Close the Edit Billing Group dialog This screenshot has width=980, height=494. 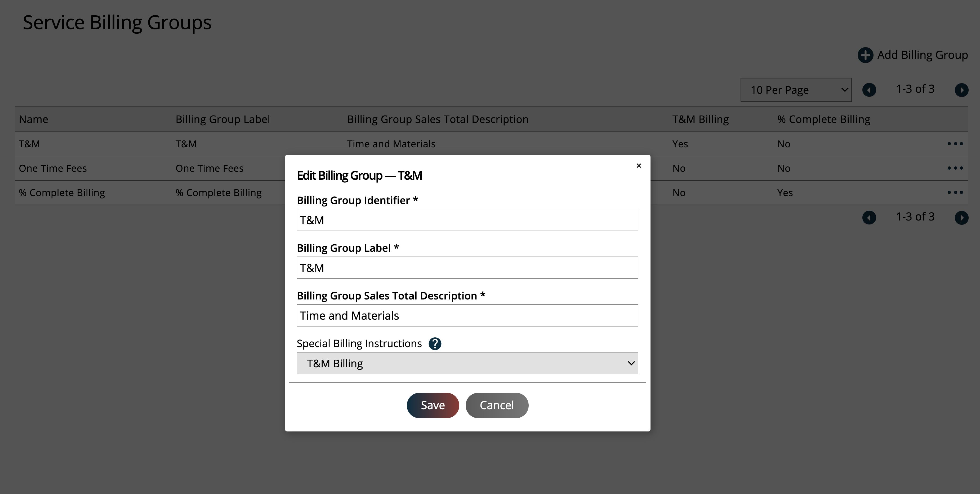[x=638, y=166]
